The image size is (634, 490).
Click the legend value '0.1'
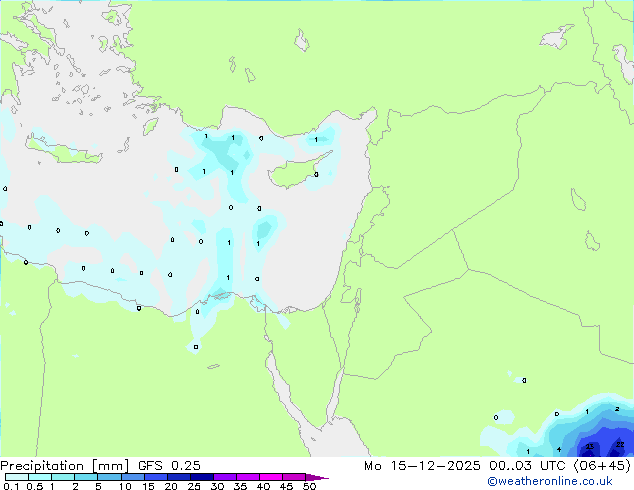[11, 486]
